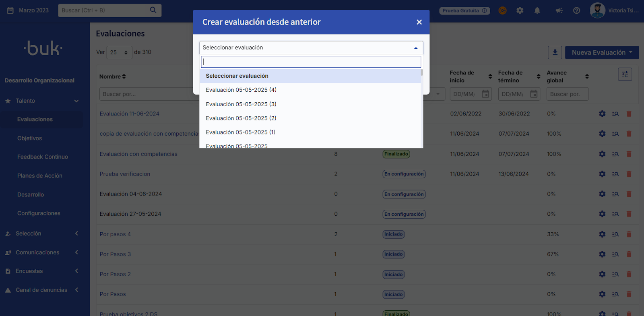644x316 pixels.
Task: Click the announcements megaphone icon
Action: tap(559, 10)
